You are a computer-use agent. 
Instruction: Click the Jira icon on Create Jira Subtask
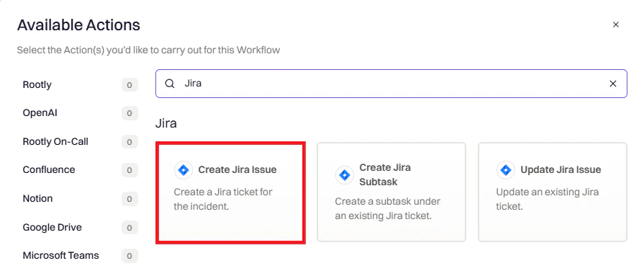(x=344, y=175)
